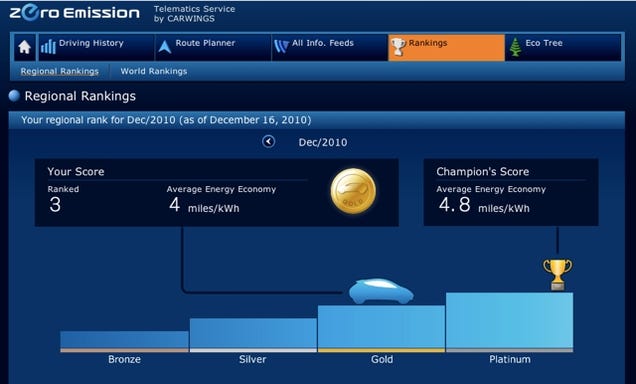Click the gold medal coin
This screenshot has width=636, height=384.
click(x=353, y=191)
